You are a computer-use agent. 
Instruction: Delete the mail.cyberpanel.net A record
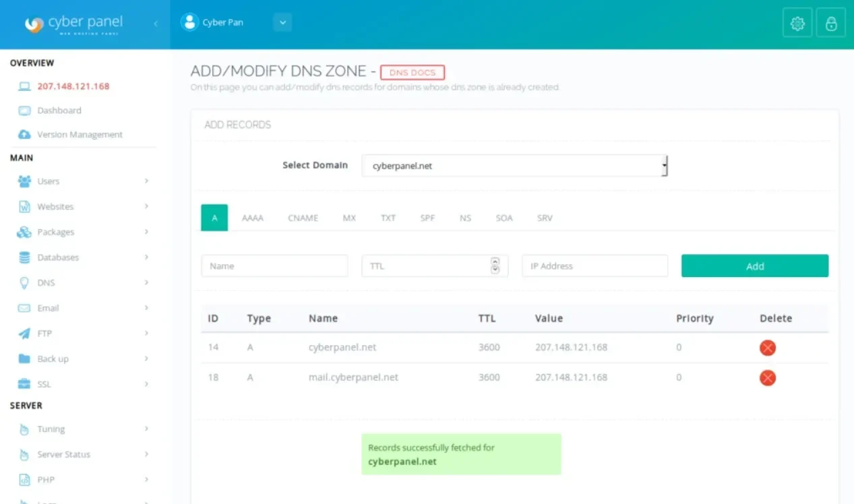tap(767, 378)
